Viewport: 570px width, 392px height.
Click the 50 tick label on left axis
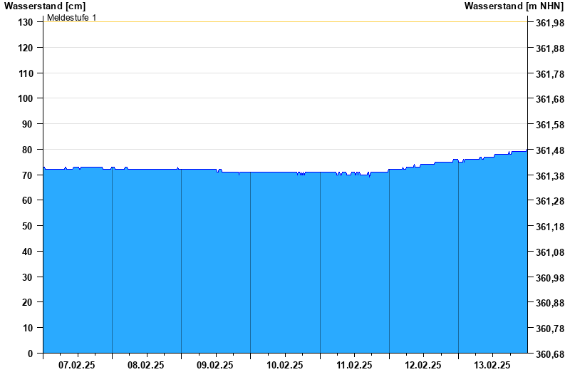tap(28, 226)
